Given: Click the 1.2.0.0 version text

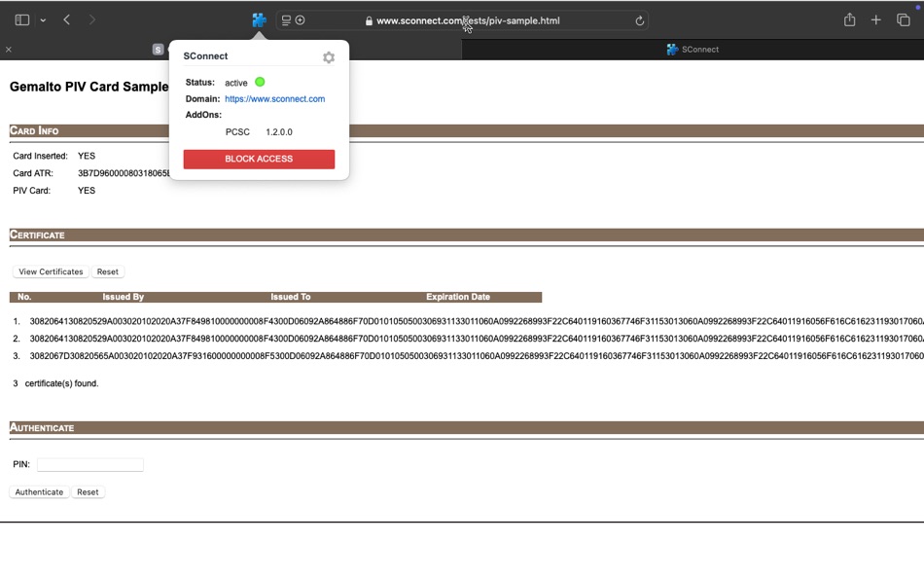Looking at the screenshot, I should (x=279, y=132).
